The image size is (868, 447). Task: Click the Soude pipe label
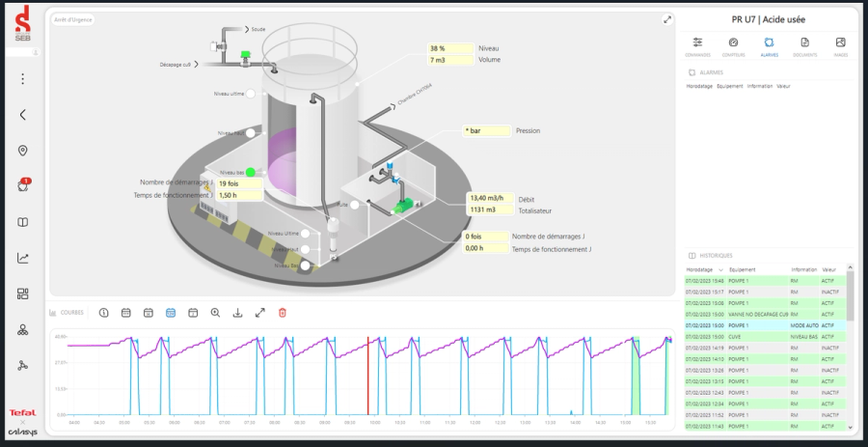click(258, 29)
